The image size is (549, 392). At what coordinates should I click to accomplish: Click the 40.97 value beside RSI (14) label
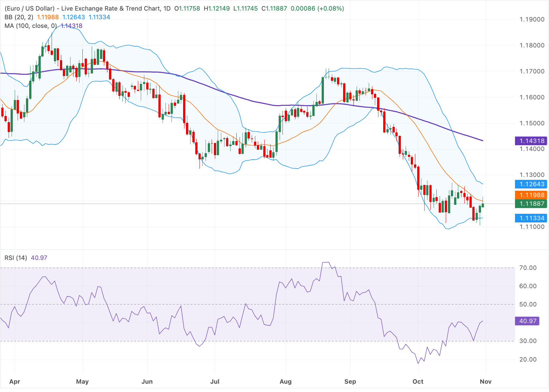[x=39, y=258]
